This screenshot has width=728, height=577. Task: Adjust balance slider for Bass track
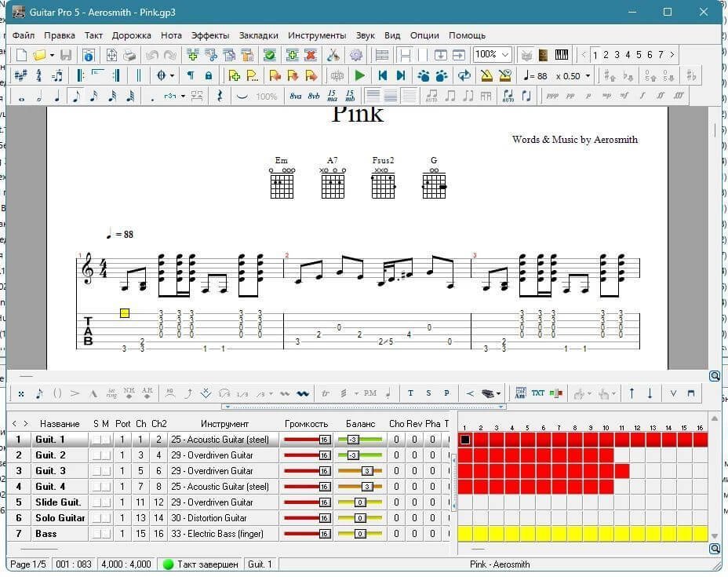pos(360,535)
